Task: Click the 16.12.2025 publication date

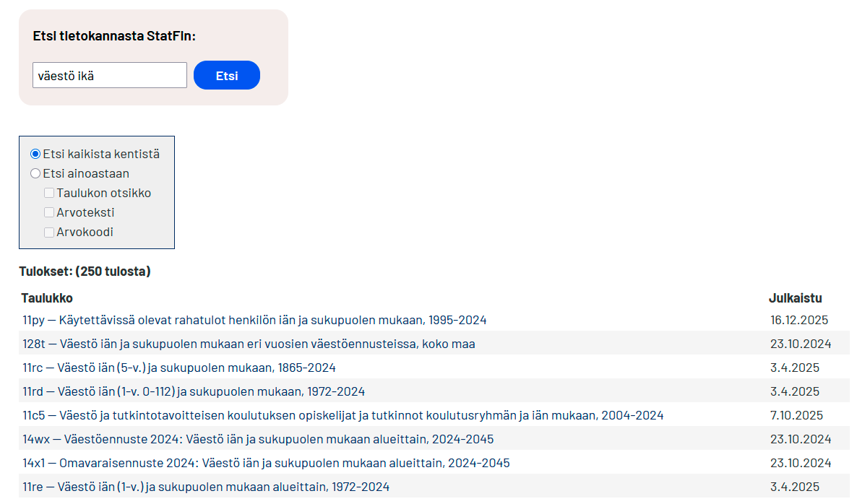Action: [799, 320]
